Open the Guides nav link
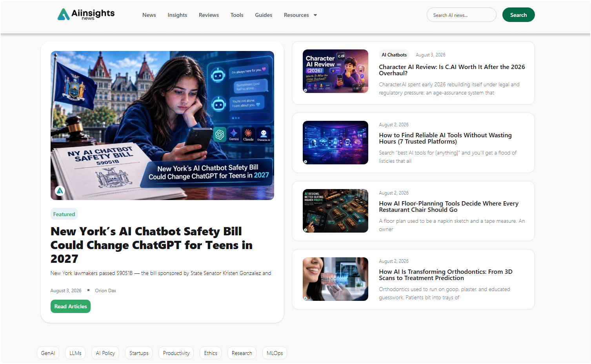Screen dimensions: 591x364 pos(264,15)
